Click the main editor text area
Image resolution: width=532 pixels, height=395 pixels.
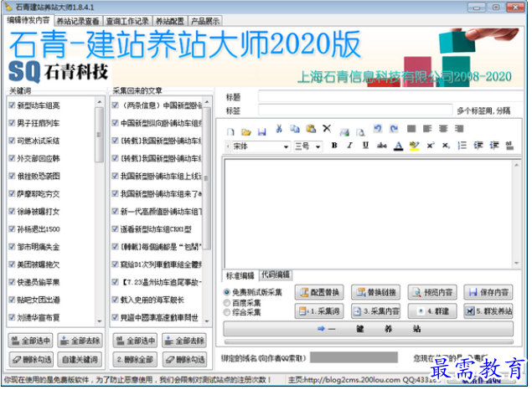[x=369, y=213]
